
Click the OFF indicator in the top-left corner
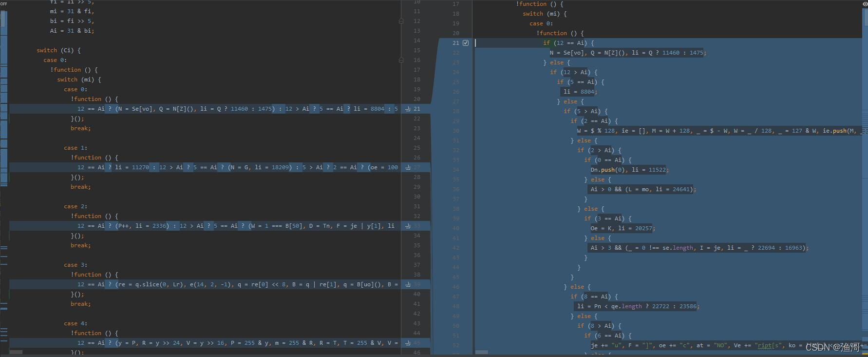[x=3, y=3]
